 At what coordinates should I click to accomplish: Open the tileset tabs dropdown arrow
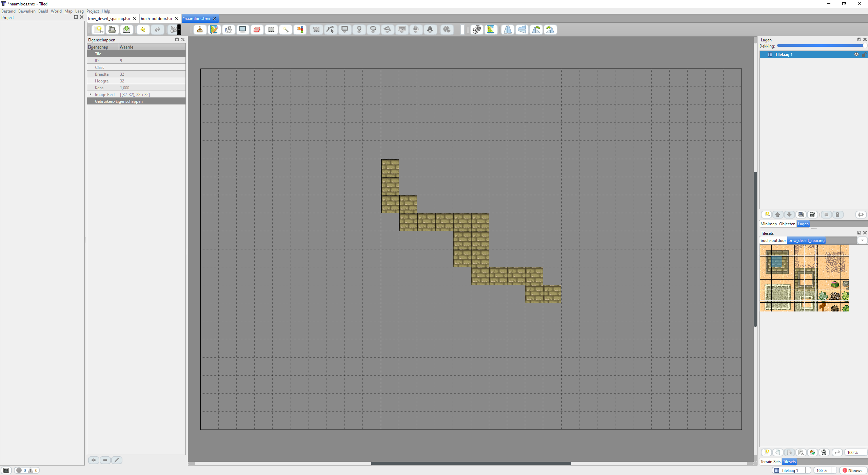click(862, 240)
